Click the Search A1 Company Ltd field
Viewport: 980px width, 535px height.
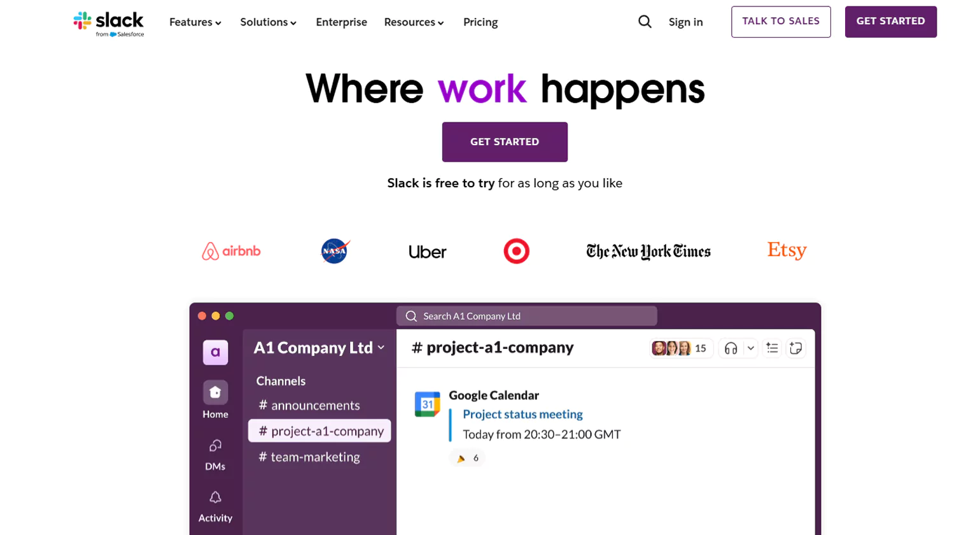click(526, 315)
